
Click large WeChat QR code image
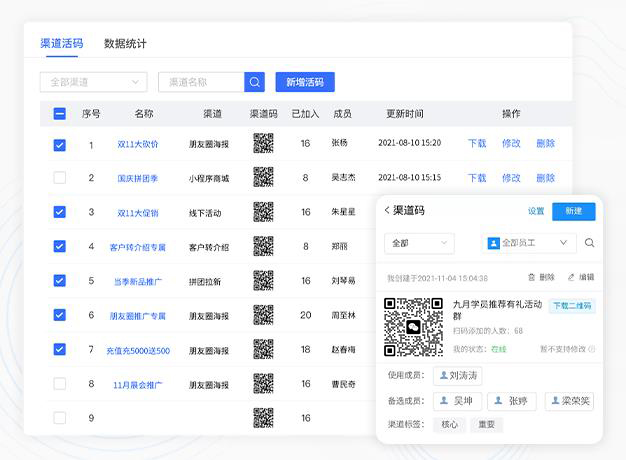pyautogui.click(x=414, y=327)
